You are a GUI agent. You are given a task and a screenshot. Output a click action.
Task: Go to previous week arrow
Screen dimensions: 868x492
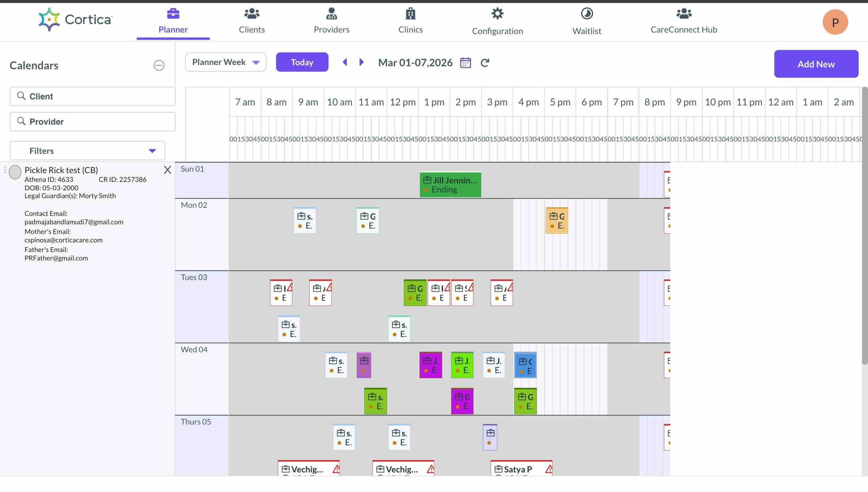point(345,62)
